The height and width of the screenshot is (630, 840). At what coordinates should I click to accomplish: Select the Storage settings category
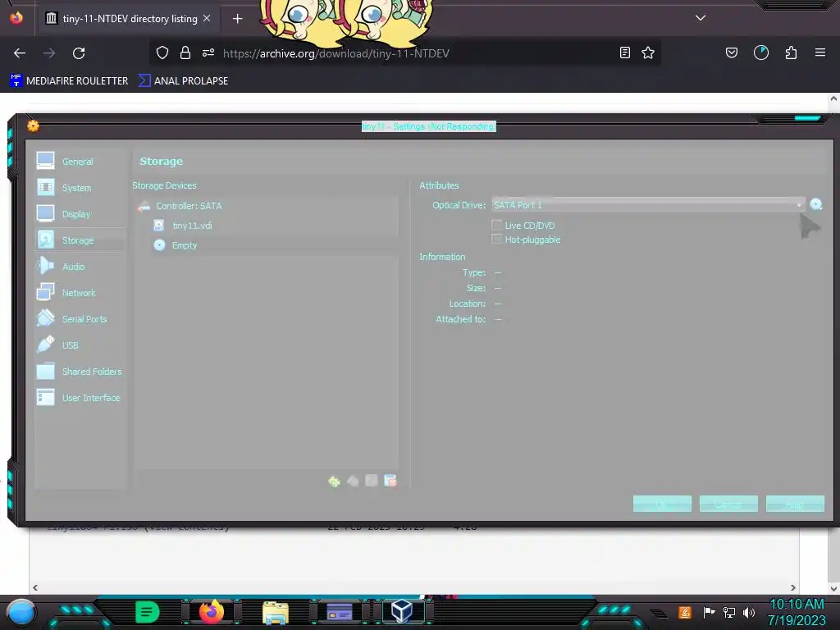(80, 240)
